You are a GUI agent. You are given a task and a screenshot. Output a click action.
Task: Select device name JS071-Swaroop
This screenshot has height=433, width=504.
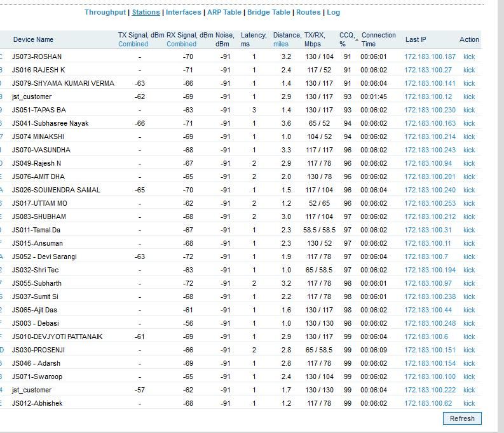click(37, 377)
